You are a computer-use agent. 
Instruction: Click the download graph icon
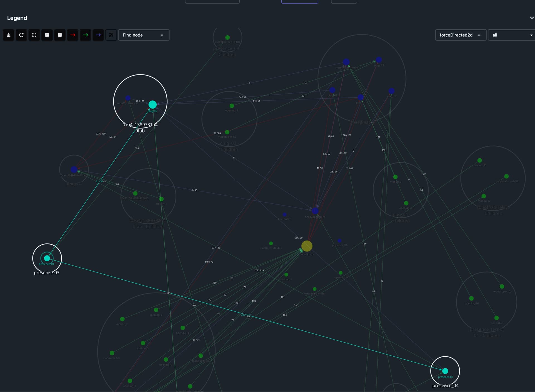pos(9,35)
